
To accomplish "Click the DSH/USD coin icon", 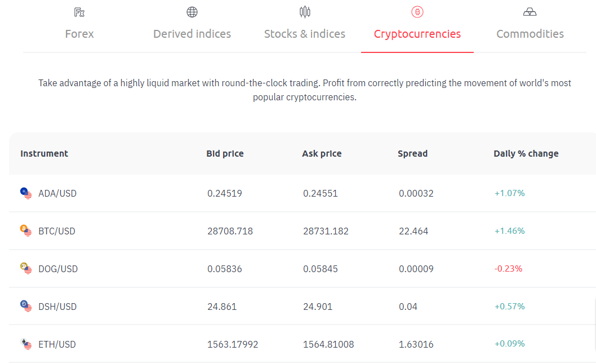I will point(26,306).
